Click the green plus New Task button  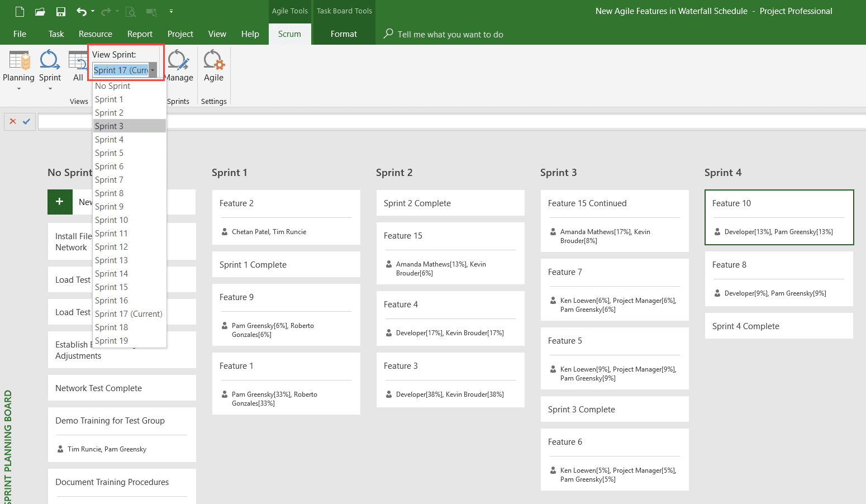(60, 202)
